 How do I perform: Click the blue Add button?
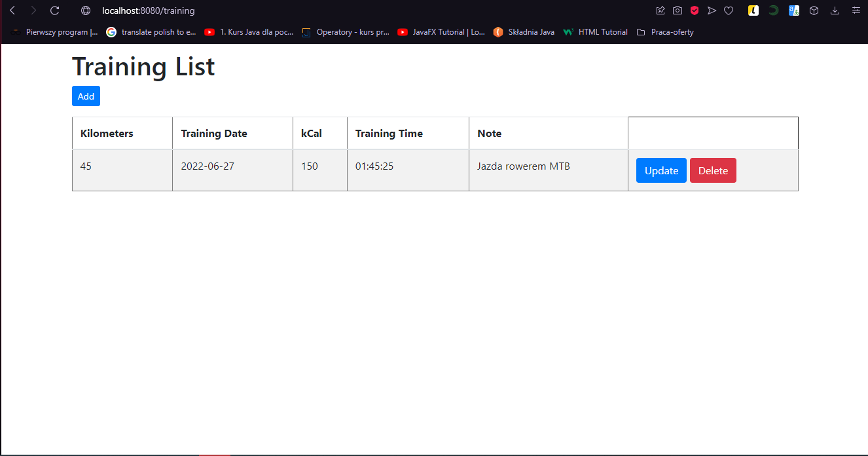click(x=86, y=96)
